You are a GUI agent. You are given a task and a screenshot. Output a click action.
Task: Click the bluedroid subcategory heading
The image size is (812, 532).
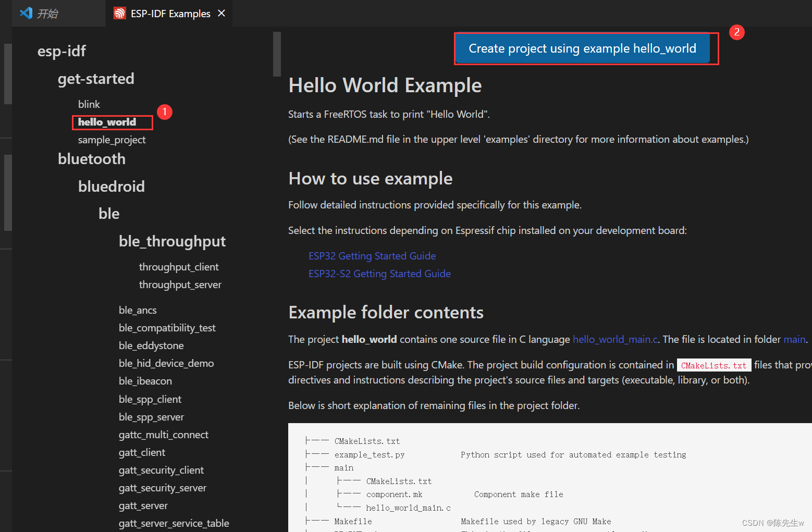(112, 187)
